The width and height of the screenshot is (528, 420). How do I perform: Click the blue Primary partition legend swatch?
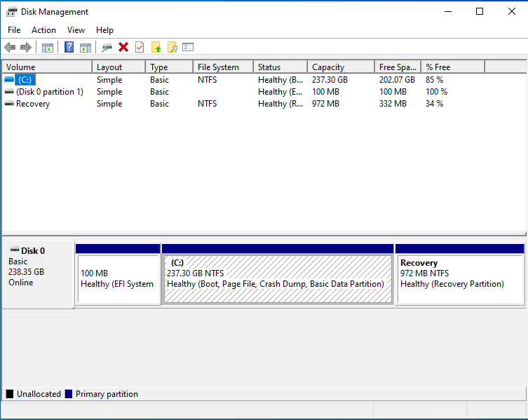(69, 394)
